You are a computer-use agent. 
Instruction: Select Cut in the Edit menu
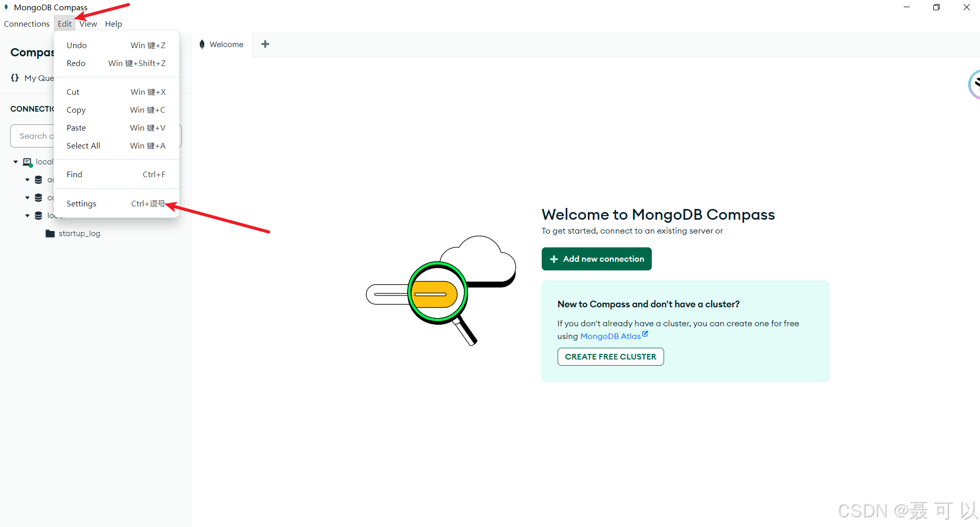pyautogui.click(x=116, y=92)
